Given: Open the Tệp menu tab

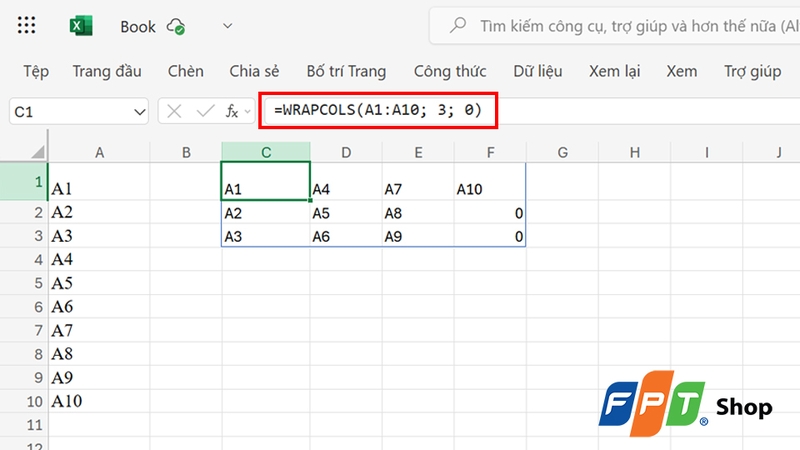Looking at the screenshot, I should pyautogui.click(x=36, y=71).
